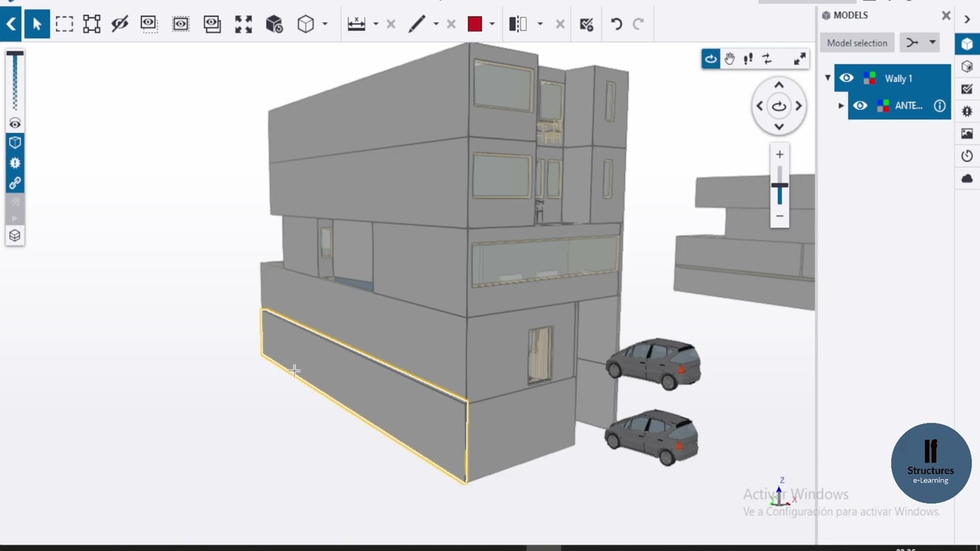The height and width of the screenshot is (551, 980).
Task: Click the eye icon in left toolbar
Action: (x=15, y=123)
